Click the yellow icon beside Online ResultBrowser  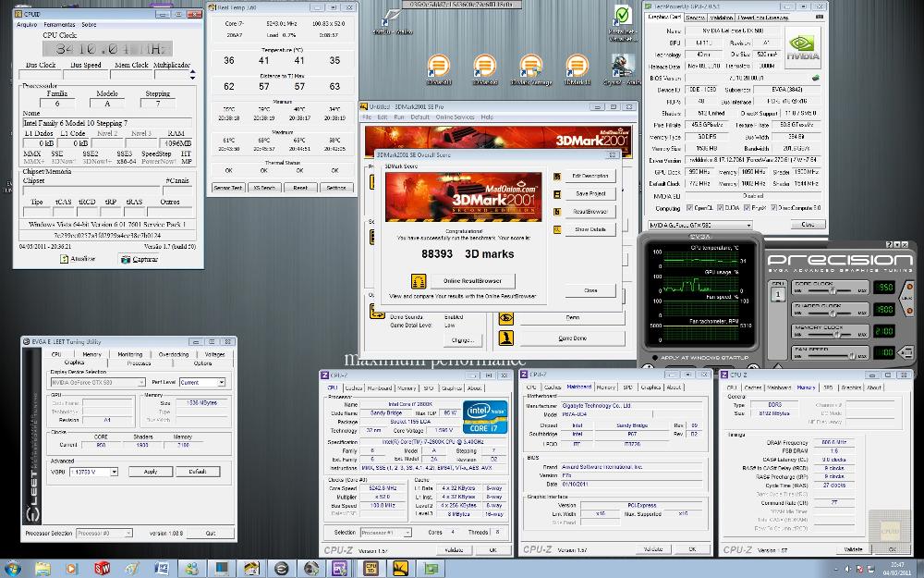pos(419,281)
